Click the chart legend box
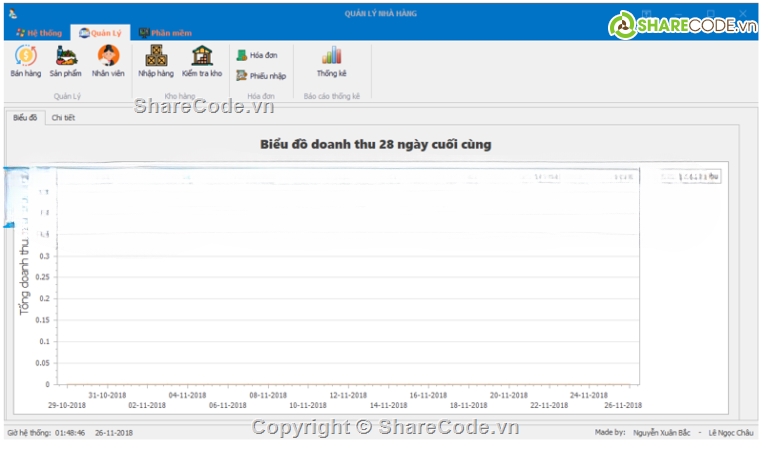The height and width of the screenshot is (449, 768). tap(690, 176)
